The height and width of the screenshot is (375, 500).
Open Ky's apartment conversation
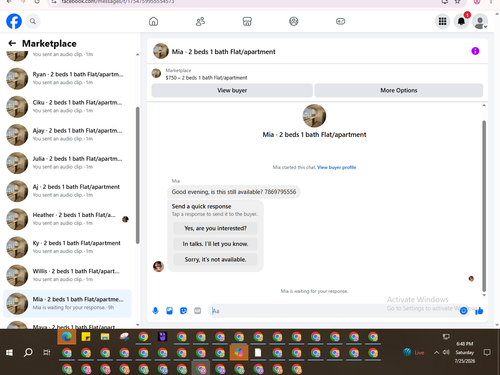point(67,247)
